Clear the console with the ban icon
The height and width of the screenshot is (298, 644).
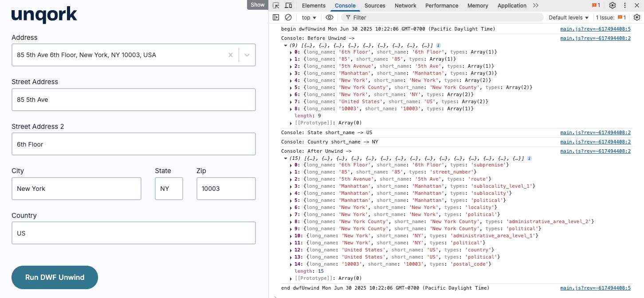point(288,17)
